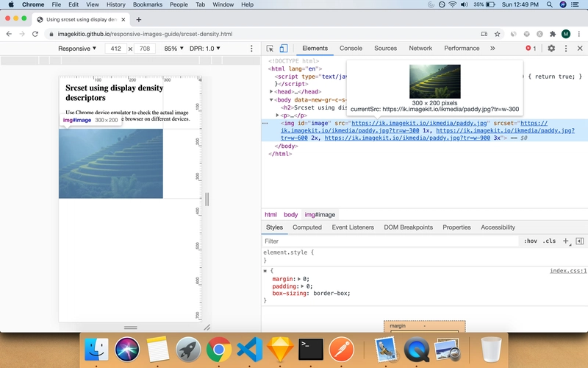This screenshot has height=368, width=588.
Task: Click the paddy.jpg?tr=w-900 srcset link
Action: 407,138
